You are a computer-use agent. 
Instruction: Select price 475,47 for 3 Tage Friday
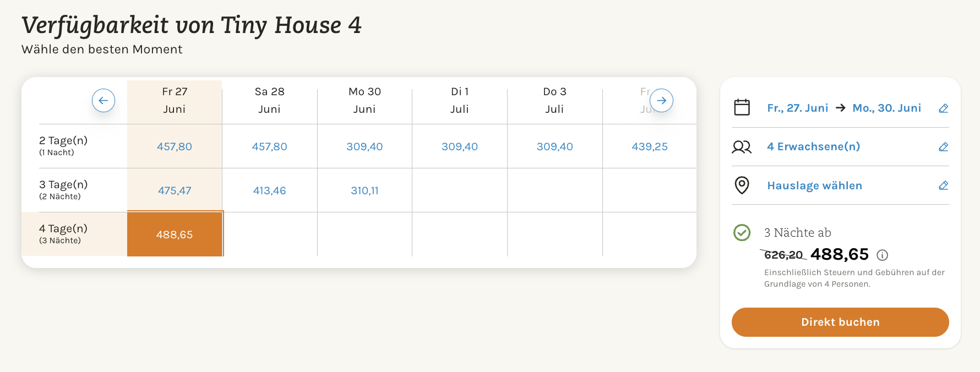pyautogui.click(x=175, y=190)
